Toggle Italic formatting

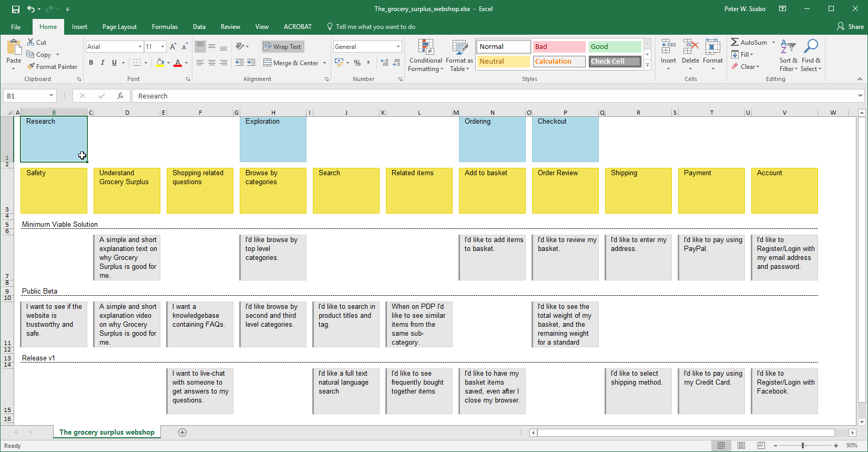point(103,63)
